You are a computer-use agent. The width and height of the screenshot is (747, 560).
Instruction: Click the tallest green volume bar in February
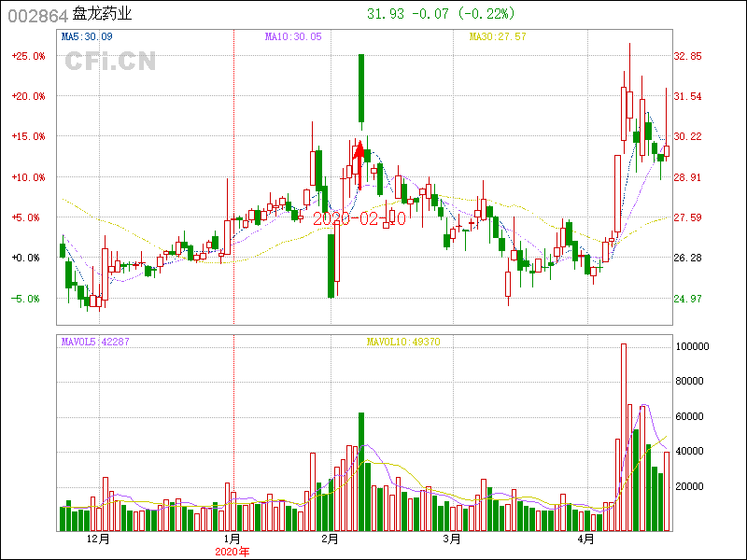tap(360, 471)
